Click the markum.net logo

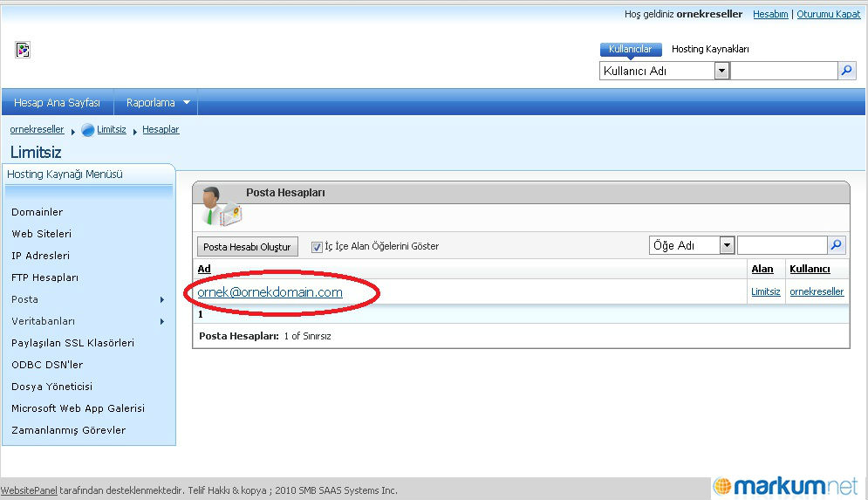[785, 486]
